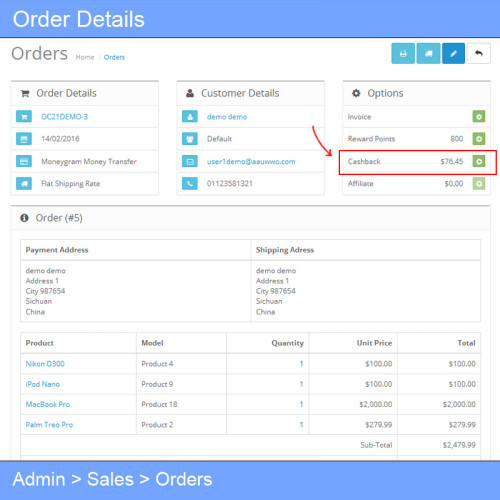Open the MacBook Pro product link
This screenshot has height=500, width=500.
coord(48,404)
